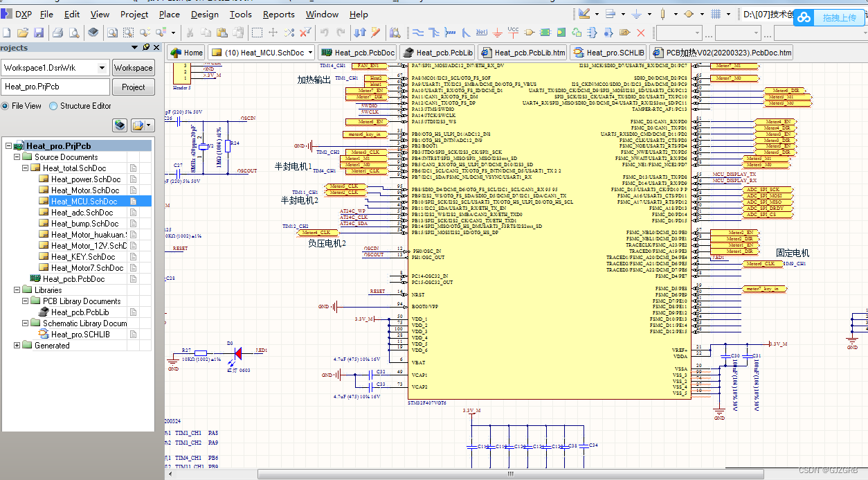The image size is (868, 480).
Task: Select the Place Net Label tool
Action: (x=482, y=33)
